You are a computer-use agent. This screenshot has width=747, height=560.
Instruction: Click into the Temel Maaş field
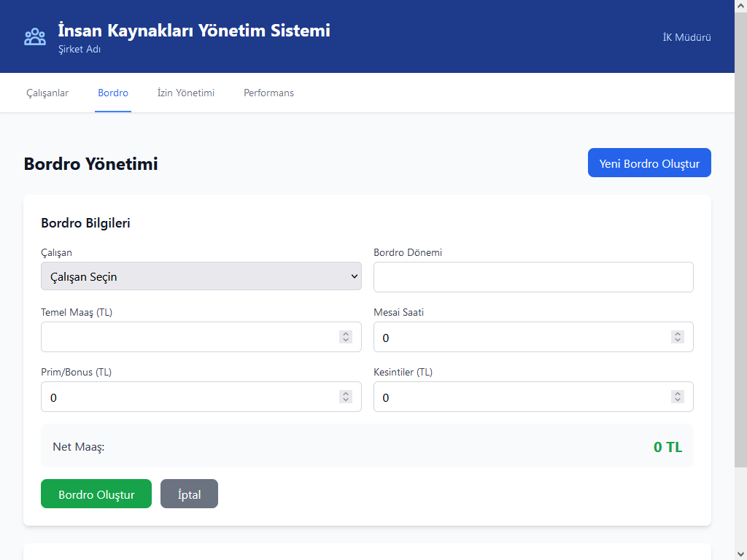[x=190, y=337]
